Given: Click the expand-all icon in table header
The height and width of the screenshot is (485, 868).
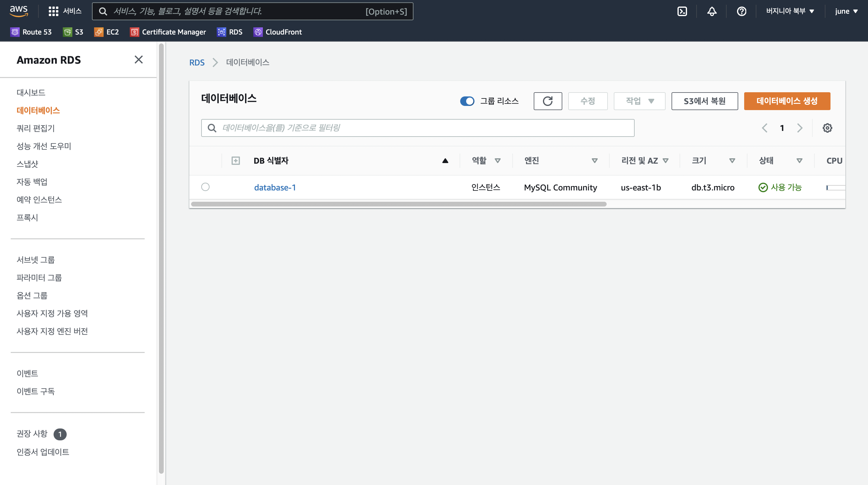Looking at the screenshot, I should tap(235, 161).
